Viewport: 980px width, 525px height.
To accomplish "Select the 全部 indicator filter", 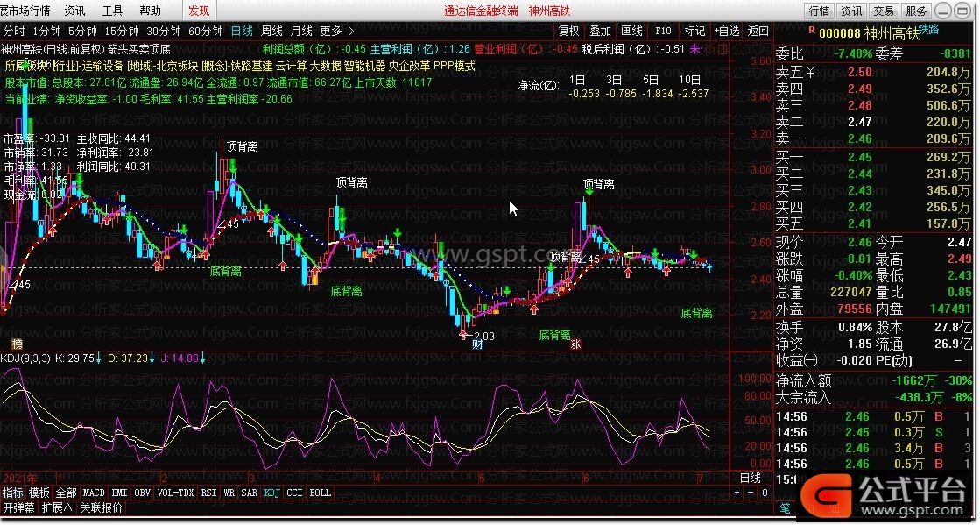I will pos(67,493).
